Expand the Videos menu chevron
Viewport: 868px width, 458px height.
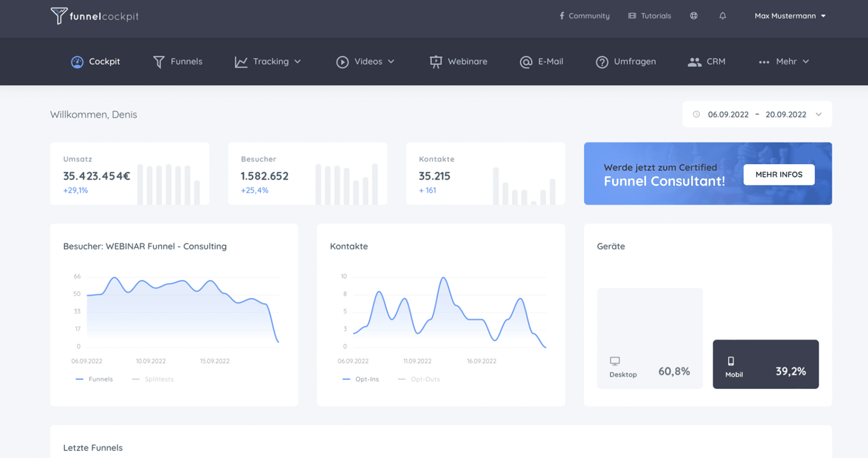tap(390, 62)
